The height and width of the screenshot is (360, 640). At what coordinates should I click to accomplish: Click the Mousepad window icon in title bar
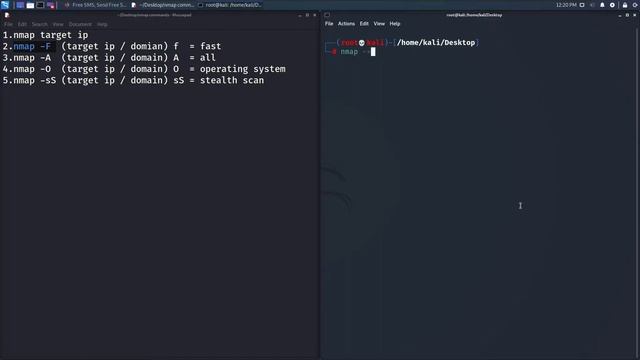[7, 15]
